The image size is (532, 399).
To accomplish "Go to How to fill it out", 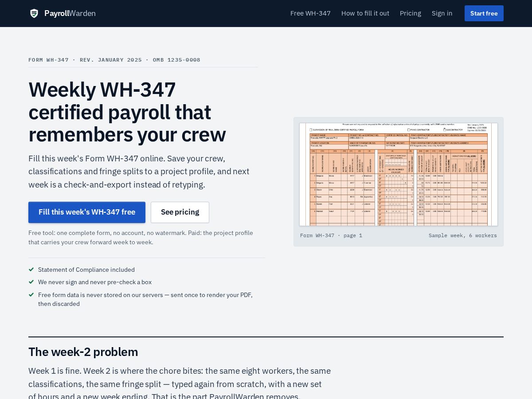I will [x=365, y=13].
